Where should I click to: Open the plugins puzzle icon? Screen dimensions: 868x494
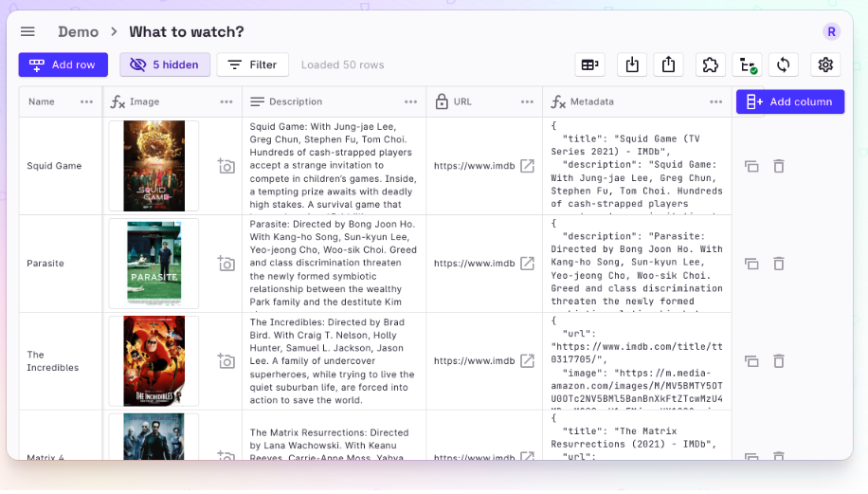pos(711,64)
